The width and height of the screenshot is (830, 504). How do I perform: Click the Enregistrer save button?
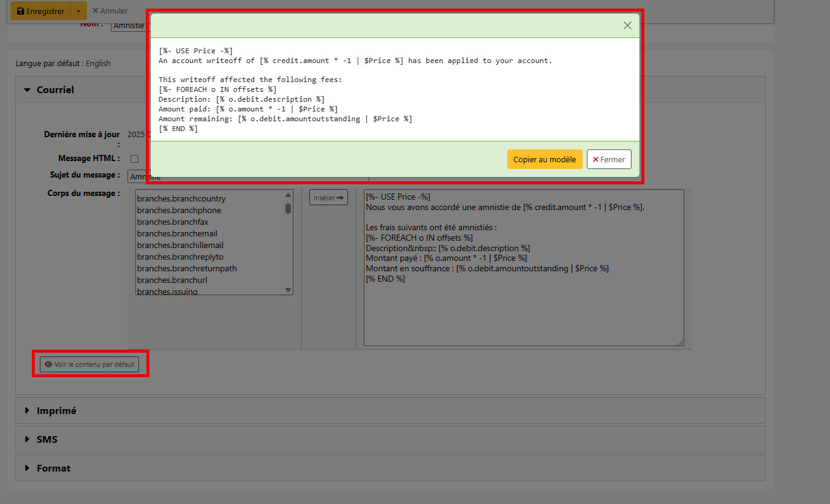pyautogui.click(x=40, y=11)
